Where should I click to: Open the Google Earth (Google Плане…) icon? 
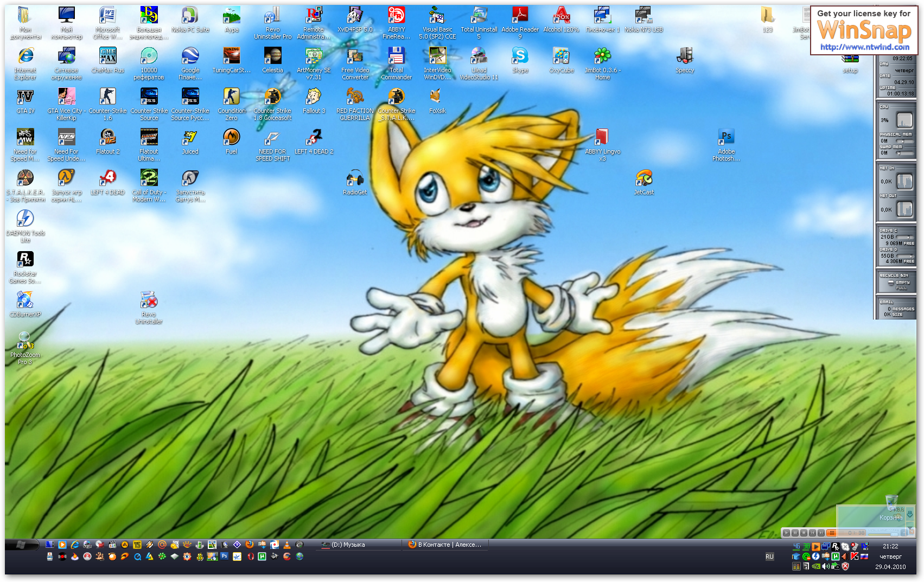[x=190, y=63]
